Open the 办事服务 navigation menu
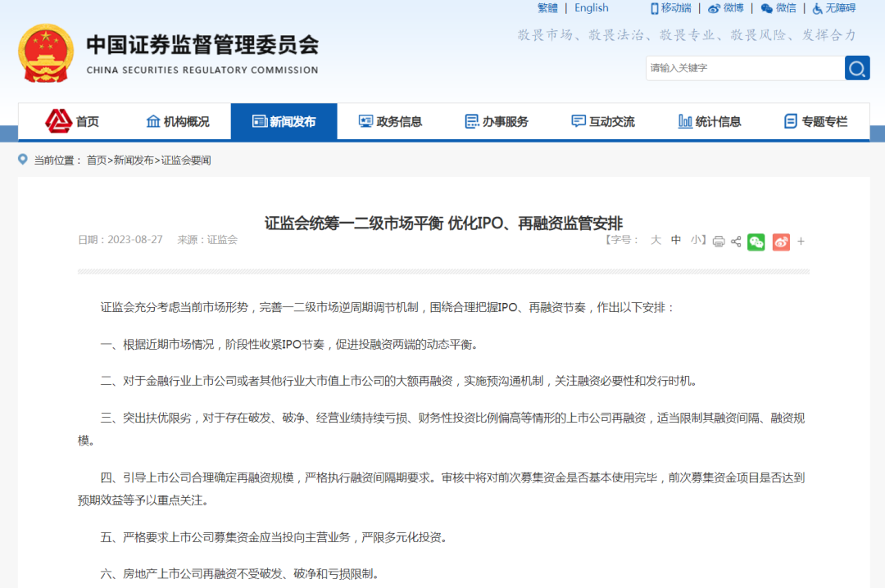Viewport: 885px width, 588px height. click(x=497, y=121)
